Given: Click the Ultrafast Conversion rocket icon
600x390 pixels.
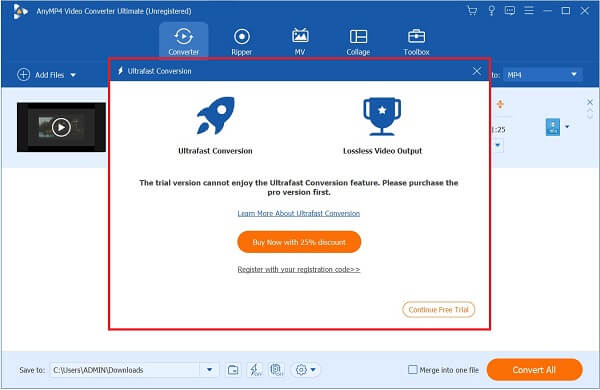Looking at the screenshot, I should (215, 116).
